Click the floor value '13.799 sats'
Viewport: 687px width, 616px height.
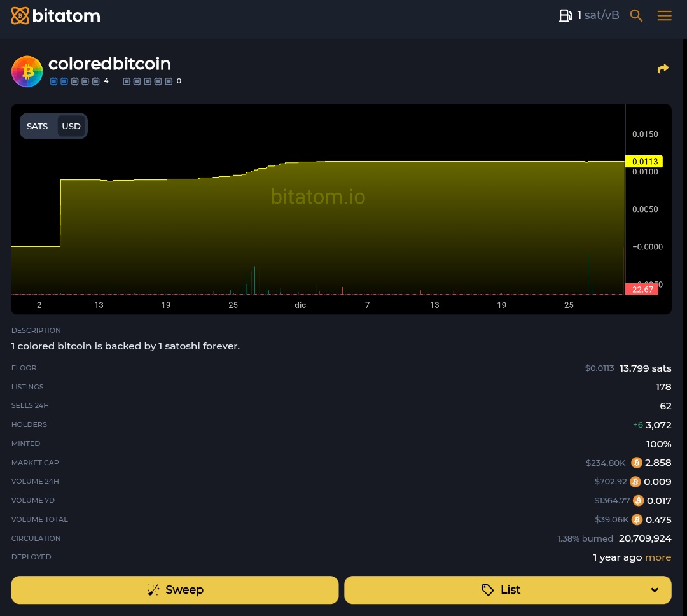tap(646, 368)
